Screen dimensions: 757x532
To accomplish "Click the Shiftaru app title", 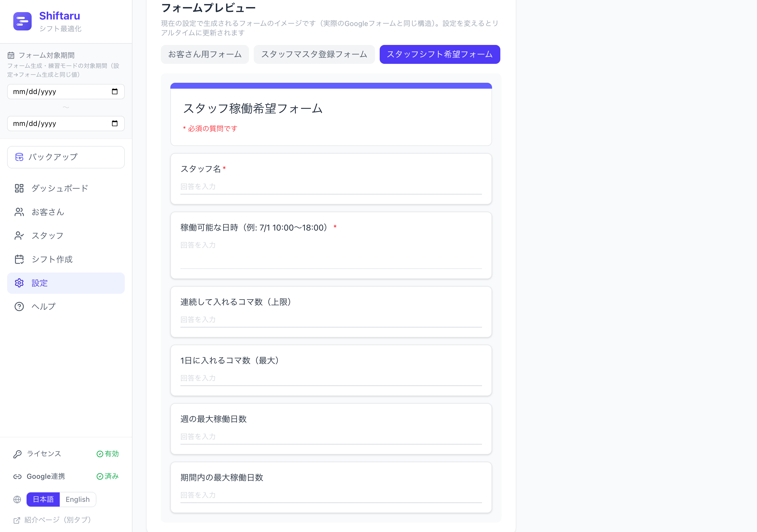I will [60, 16].
